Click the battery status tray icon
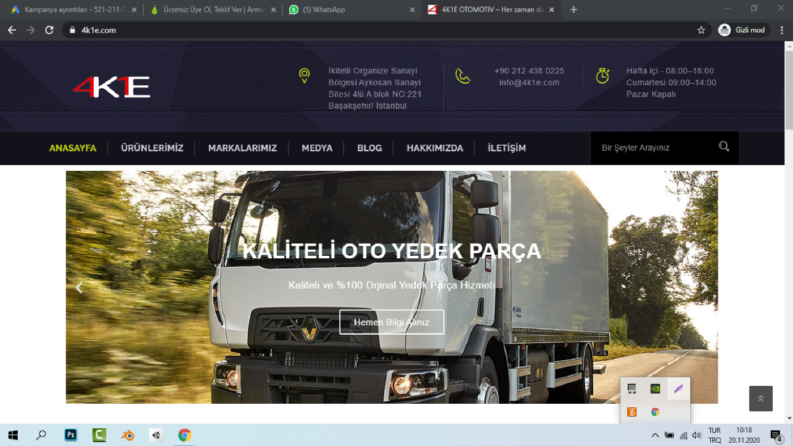 669,435
